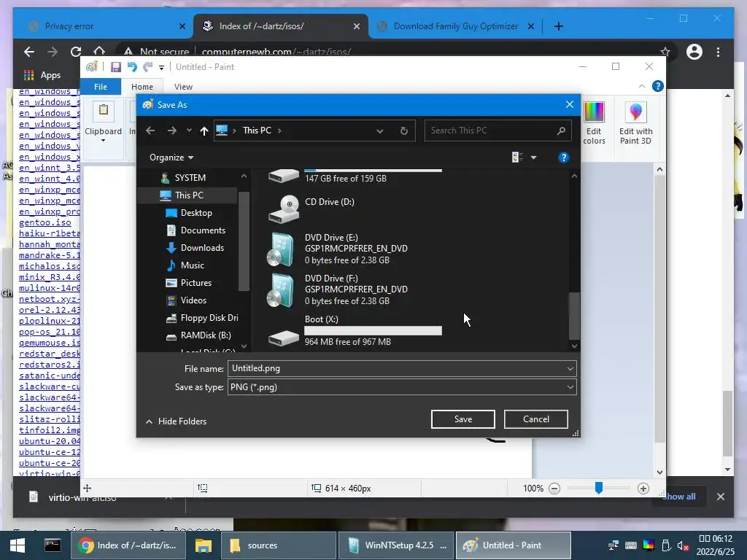The height and width of the screenshot is (560, 747).
Task: Close the Save As dialog
Action: click(569, 104)
